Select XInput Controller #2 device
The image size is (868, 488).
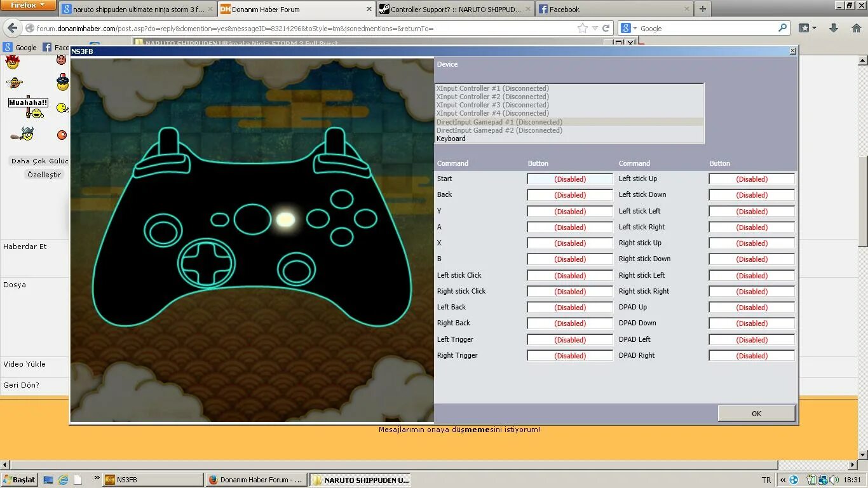pyautogui.click(x=569, y=97)
